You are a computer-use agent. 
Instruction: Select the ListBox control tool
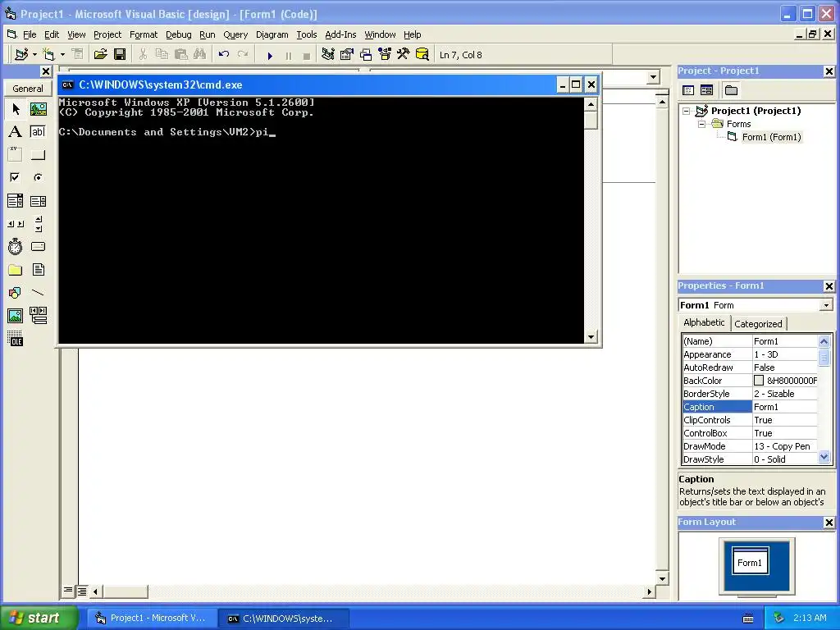[x=38, y=201]
